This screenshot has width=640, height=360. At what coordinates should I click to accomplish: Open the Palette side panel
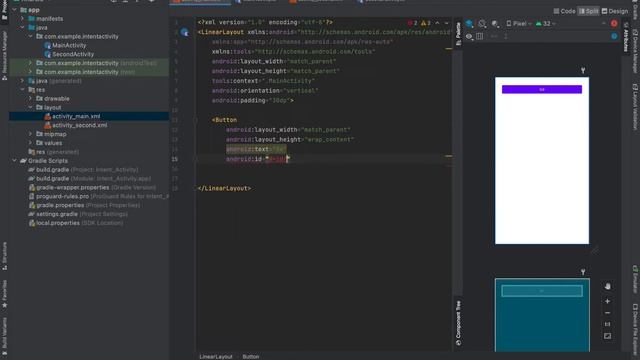[458, 33]
